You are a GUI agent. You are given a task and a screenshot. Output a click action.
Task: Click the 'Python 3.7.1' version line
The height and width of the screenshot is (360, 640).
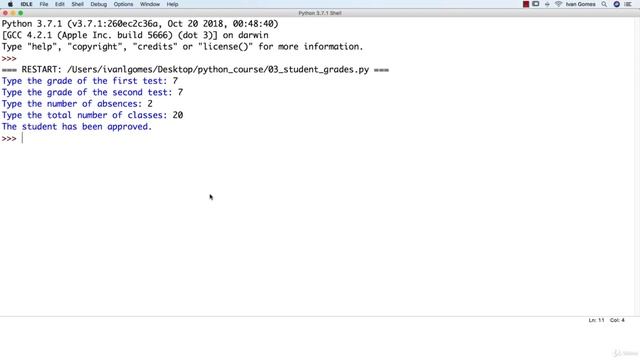140,24
